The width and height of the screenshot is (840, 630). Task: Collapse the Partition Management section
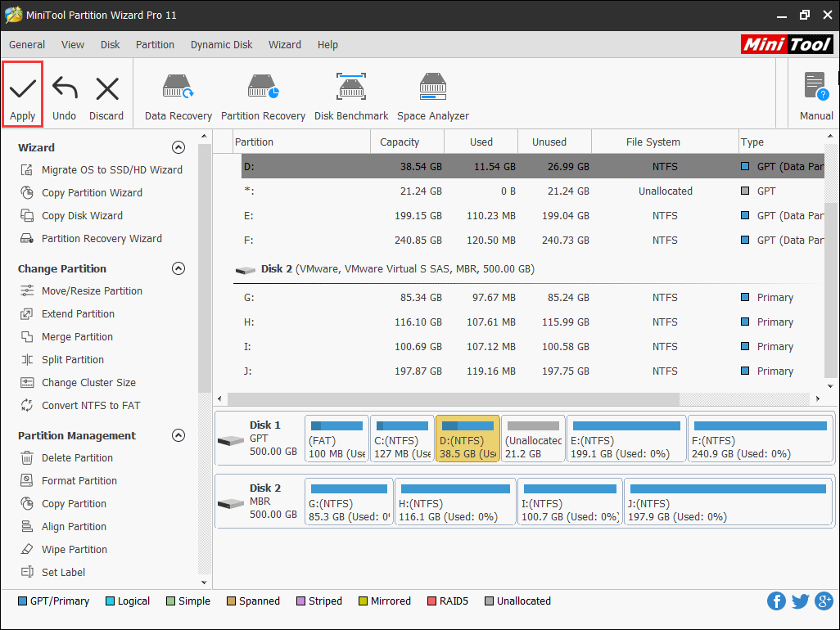click(178, 436)
